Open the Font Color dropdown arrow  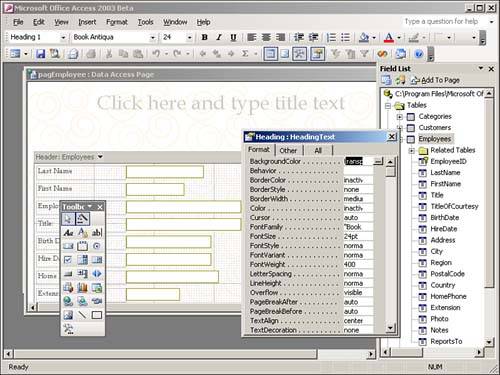399,37
